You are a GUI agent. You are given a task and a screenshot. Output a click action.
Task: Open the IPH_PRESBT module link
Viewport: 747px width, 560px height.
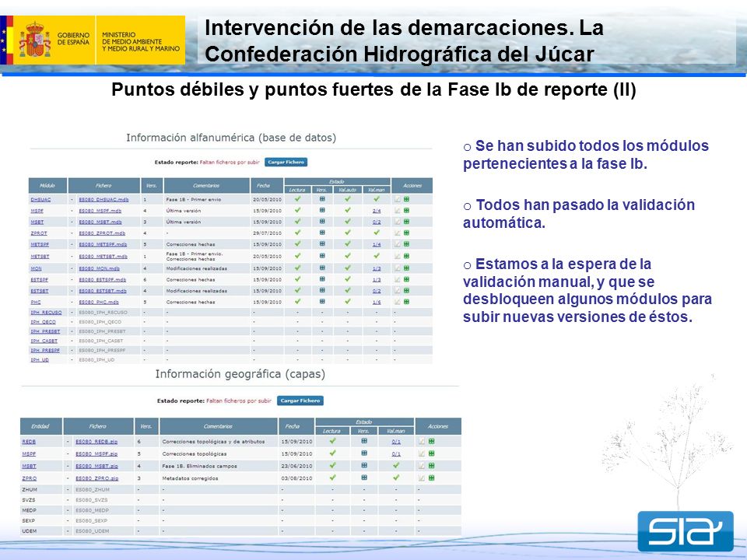pyautogui.click(x=45, y=331)
